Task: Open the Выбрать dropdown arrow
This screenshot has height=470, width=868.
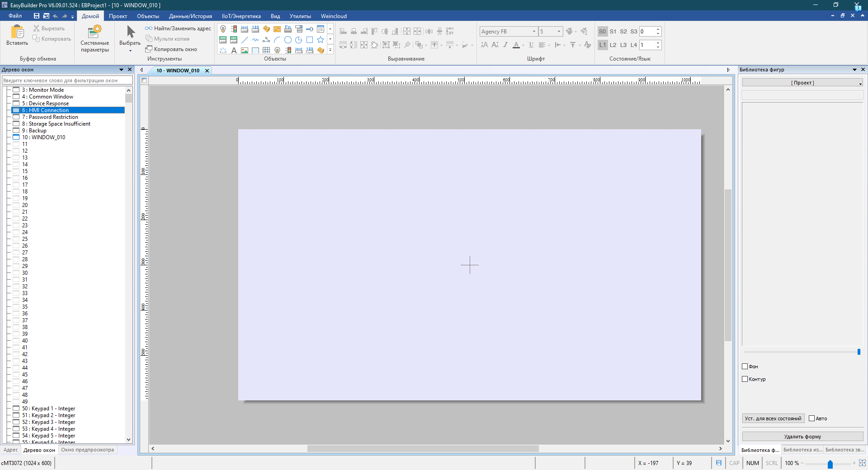Action: (x=130, y=51)
